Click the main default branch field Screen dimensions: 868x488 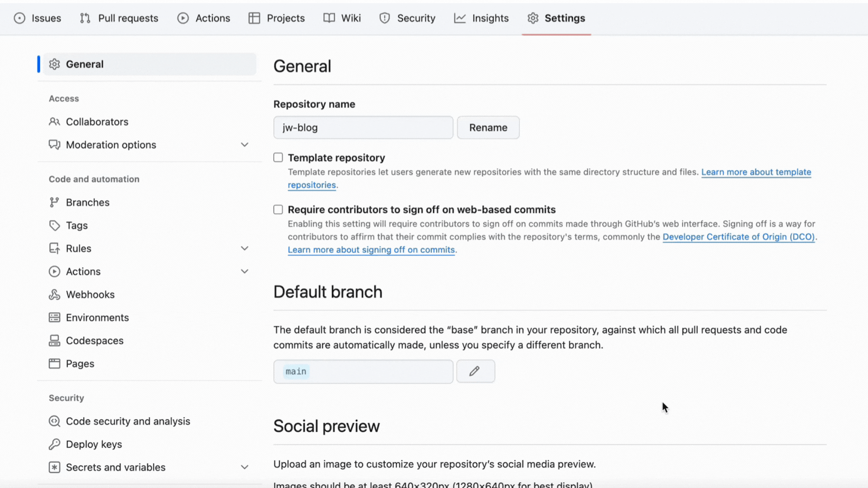click(363, 371)
